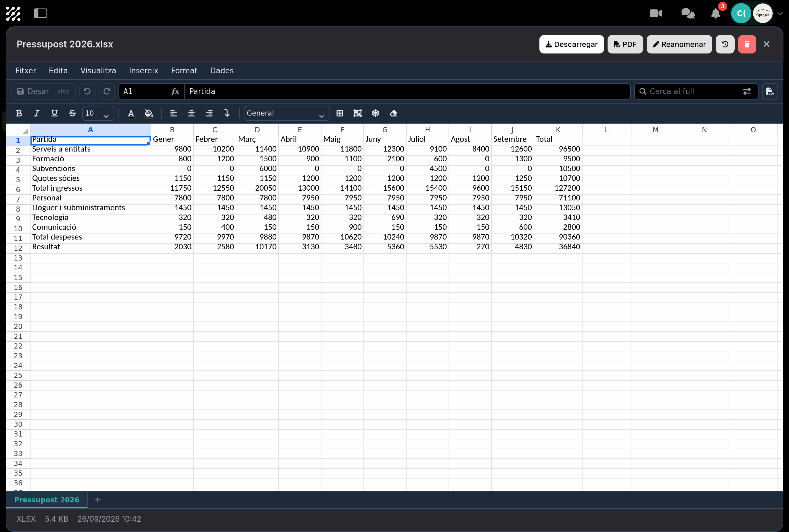
Task: Toggle the sidebar panel icon
Action: [40, 14]
